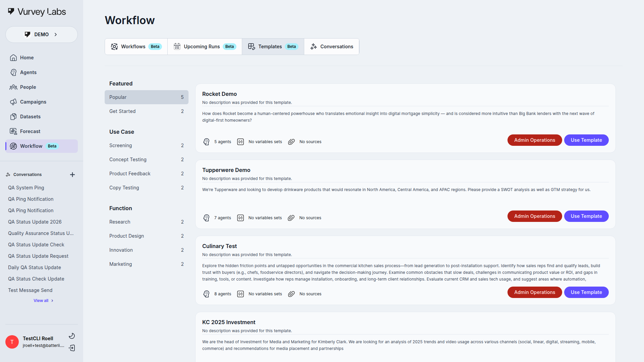Click the Vurvey Labs logo
Screen dimensions: 644x362
pyautogui.click(x=37, y=11)
